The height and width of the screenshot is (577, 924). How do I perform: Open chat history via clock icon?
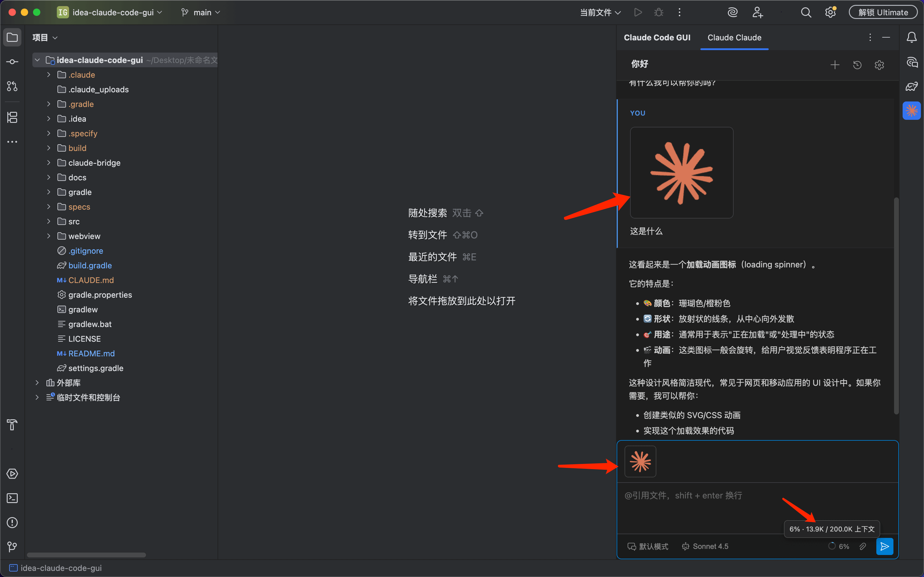tap(857, 65)
